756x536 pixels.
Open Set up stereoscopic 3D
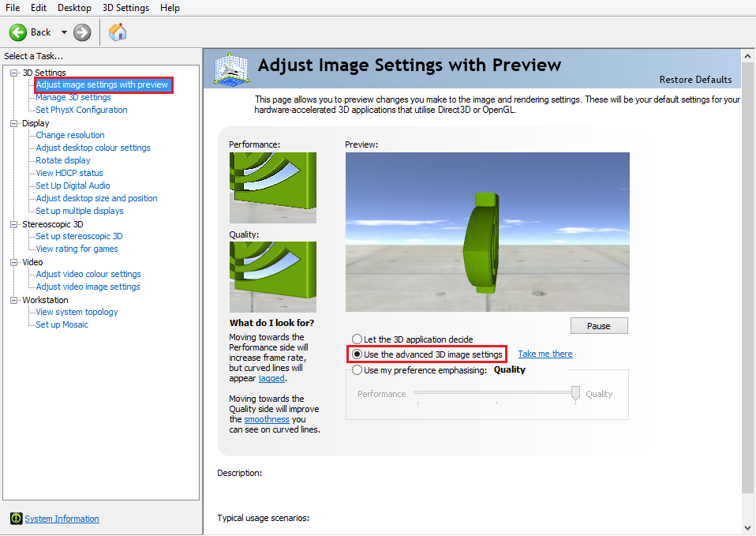[x=79, y=236]
